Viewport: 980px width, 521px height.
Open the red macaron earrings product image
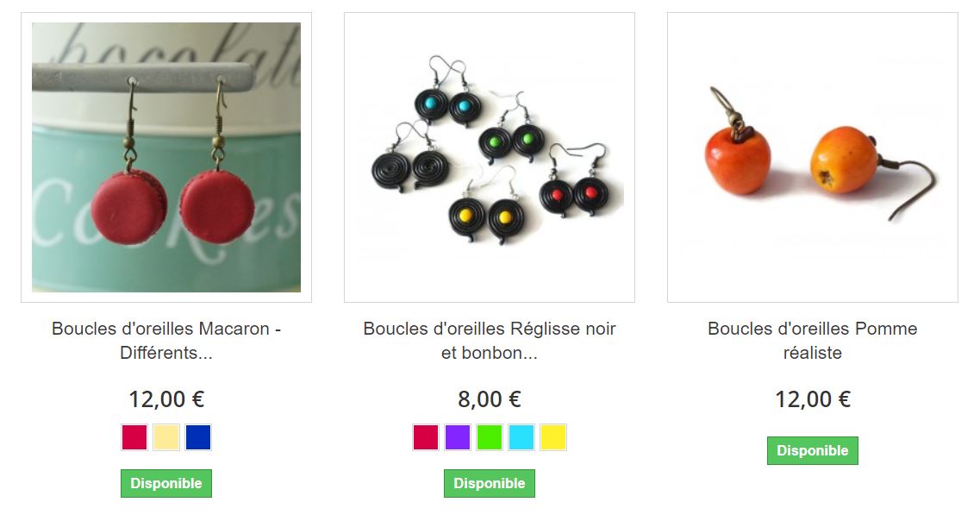pos(166,158)
